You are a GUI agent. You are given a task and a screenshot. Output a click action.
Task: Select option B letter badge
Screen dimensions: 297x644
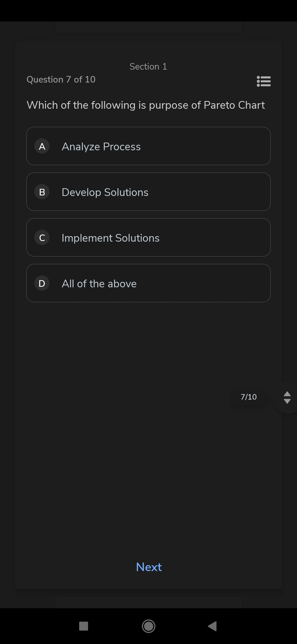42,192
